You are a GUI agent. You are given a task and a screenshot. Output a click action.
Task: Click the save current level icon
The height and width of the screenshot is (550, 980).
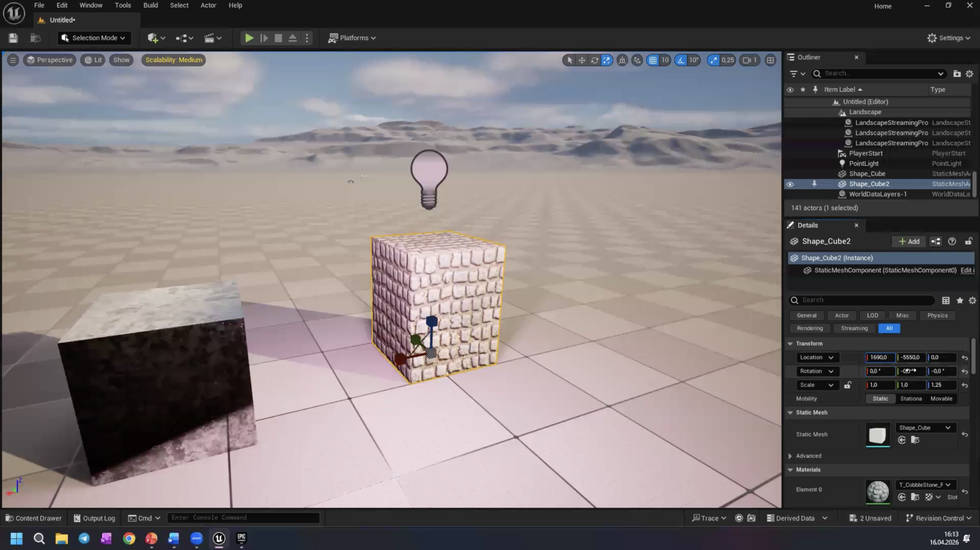coord(13,38)
